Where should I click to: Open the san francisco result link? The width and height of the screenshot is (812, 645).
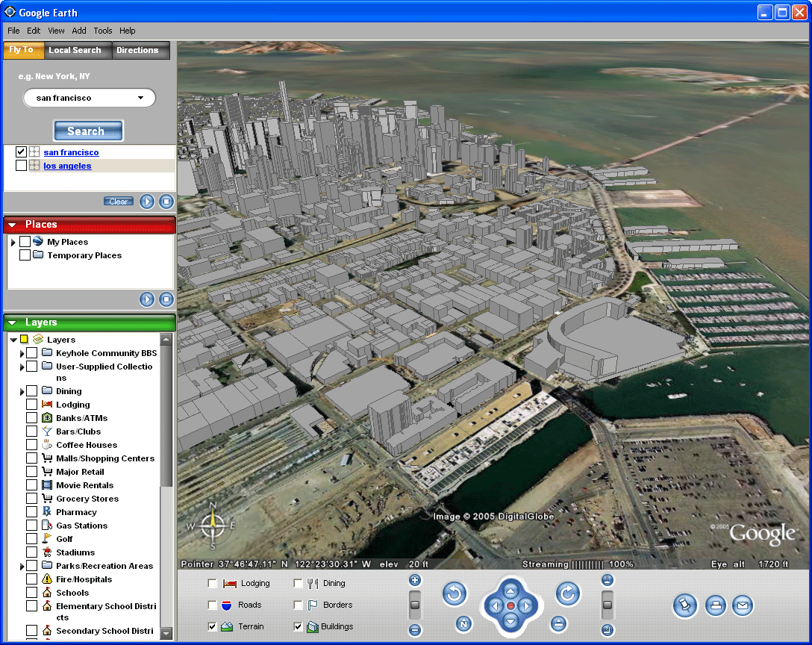(71, 152)
